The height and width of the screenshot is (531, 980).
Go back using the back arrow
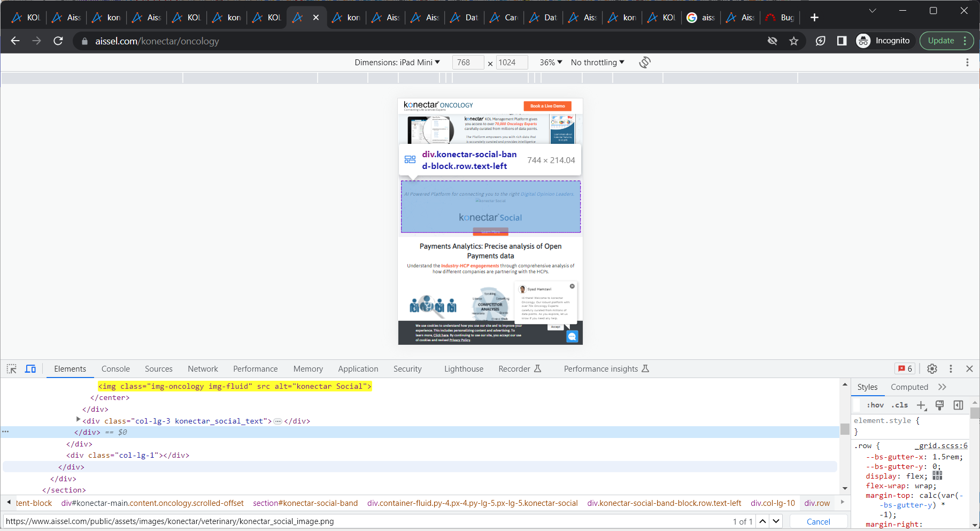point(15,41)
